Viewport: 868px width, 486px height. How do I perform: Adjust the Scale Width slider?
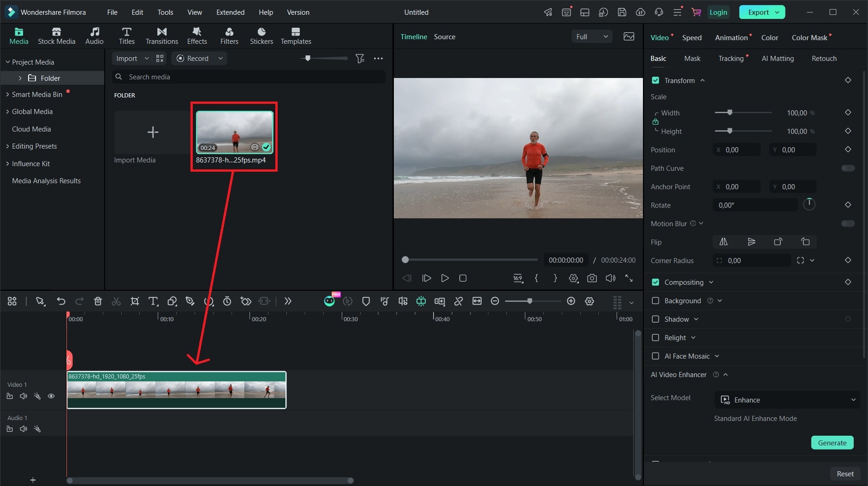[743, 113]
